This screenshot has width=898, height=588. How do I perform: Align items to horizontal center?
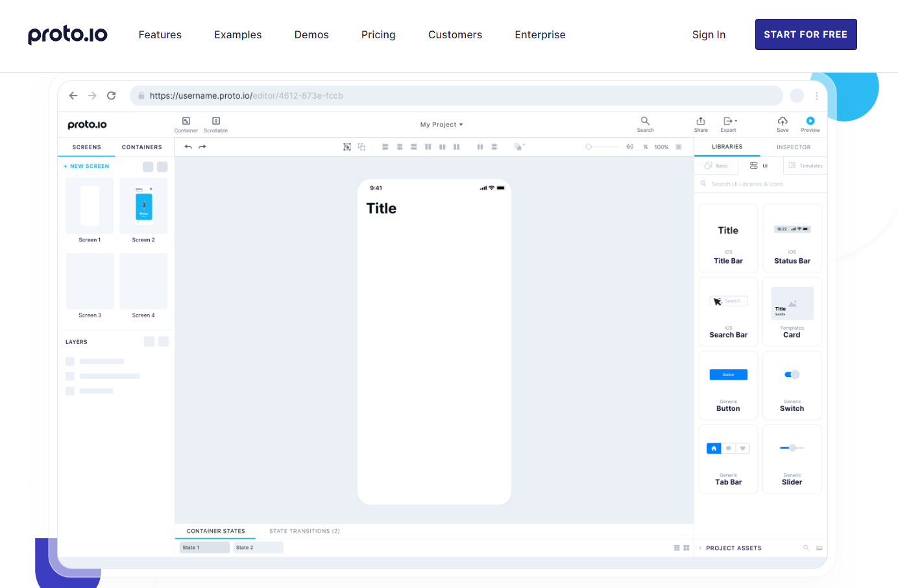tap(400, 147)
